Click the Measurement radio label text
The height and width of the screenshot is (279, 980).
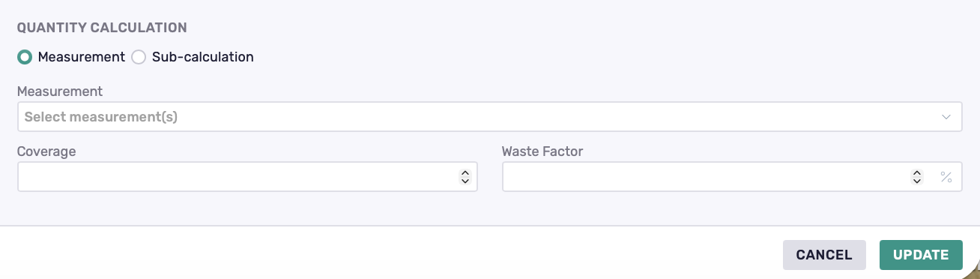(x=82, y=57)
